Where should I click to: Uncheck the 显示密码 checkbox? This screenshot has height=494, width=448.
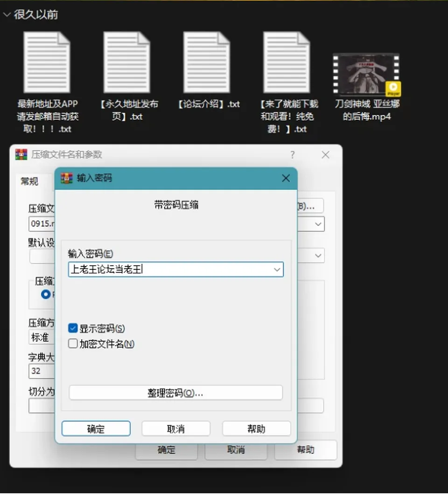coord(73,328)
